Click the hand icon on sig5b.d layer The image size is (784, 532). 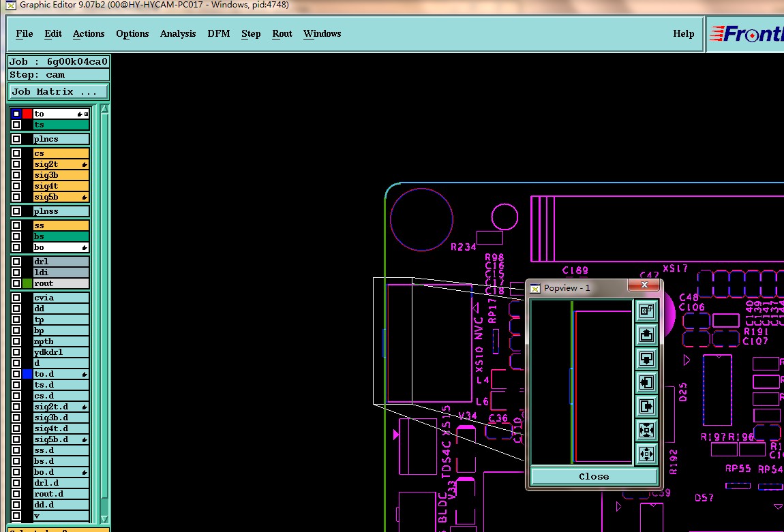(x=85, y=440)
